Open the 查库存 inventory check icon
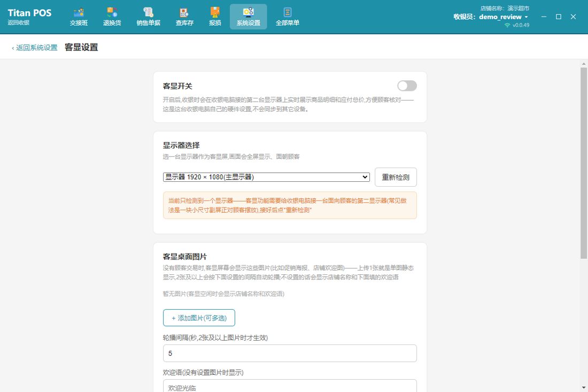This screenshot has height=392, width=588. (x=184, y=17)
